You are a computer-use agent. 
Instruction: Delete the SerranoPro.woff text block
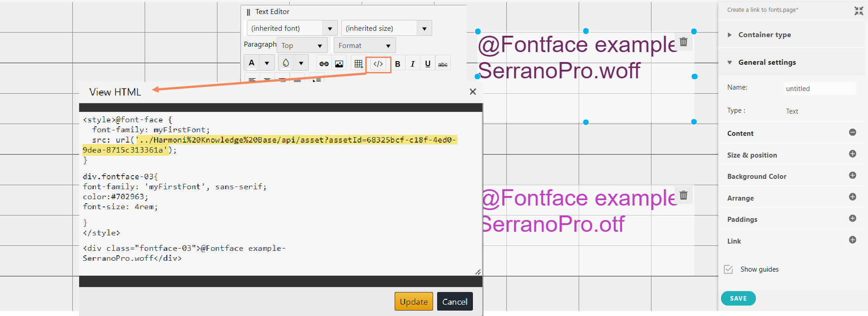pyautogui.click(x=684, y=42)
